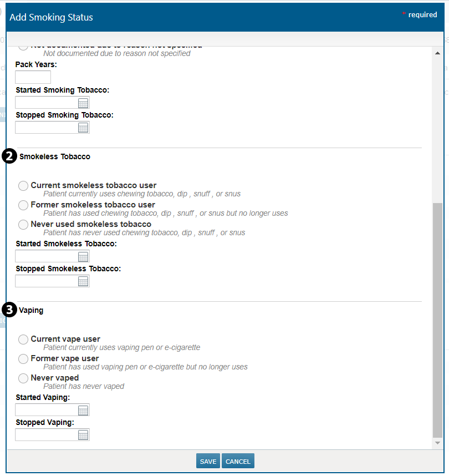Screen dimensions: 449x476
Task: Click the Save button
Action: pos(208,461)
